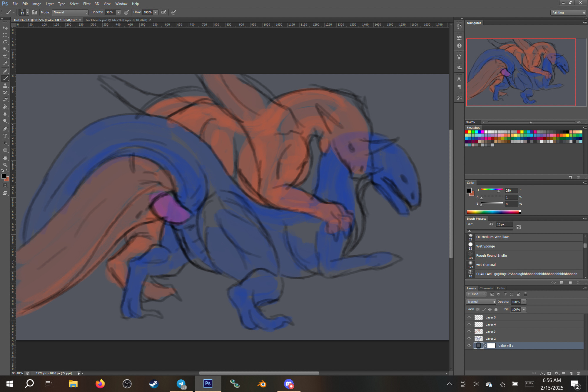Viewport: 588px width, 392px height.
Task: Select the Zoom tool
Action: tap(5, 165)
